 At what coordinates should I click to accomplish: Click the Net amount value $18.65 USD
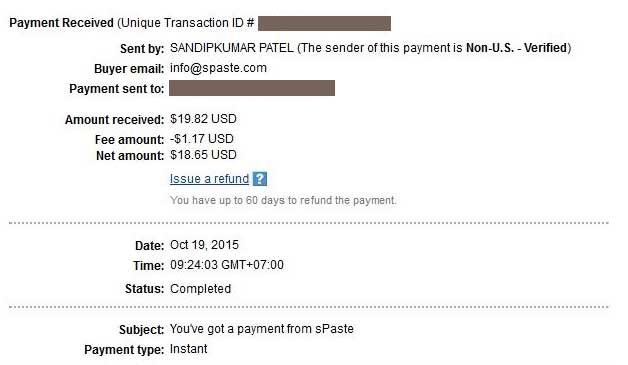coord(203,155)
